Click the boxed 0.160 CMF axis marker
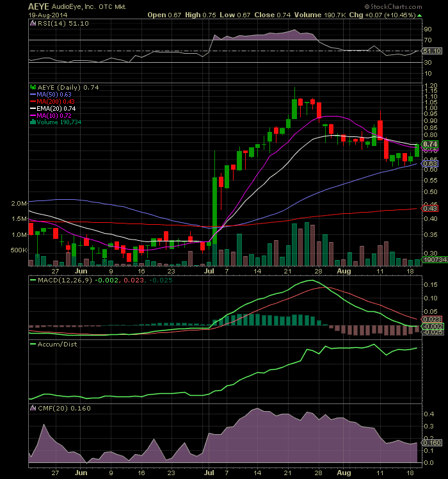Screen dimensions: 448x479 [x=432, y=443]
